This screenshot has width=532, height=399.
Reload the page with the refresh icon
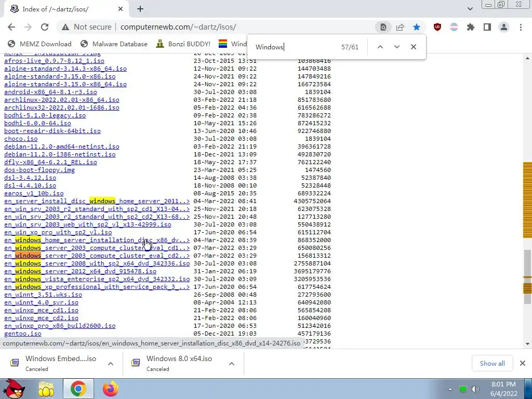(45, 27)
